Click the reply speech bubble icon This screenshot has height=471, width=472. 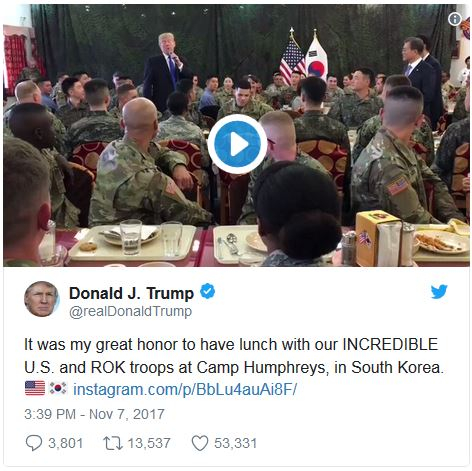coord(34,443)
